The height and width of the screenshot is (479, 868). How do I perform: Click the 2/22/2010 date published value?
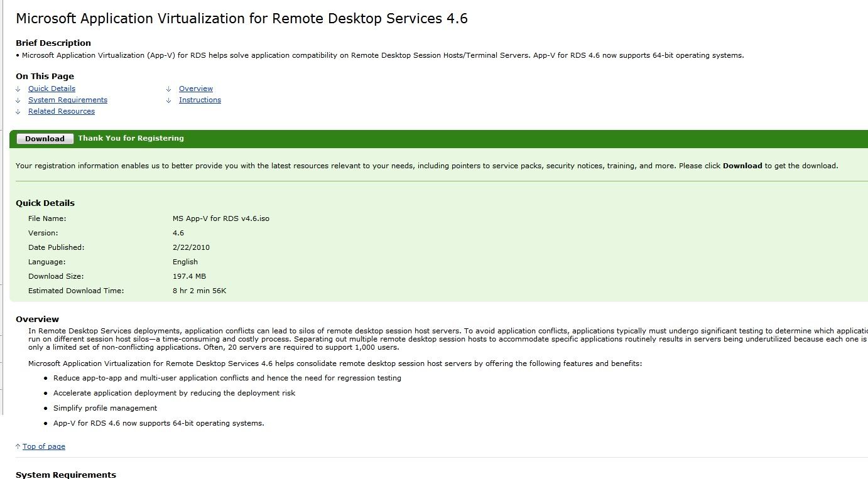(x=191, y=247)
